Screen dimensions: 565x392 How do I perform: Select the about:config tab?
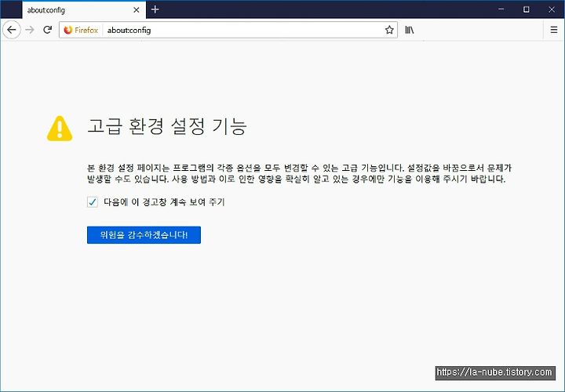pos(84,9)
